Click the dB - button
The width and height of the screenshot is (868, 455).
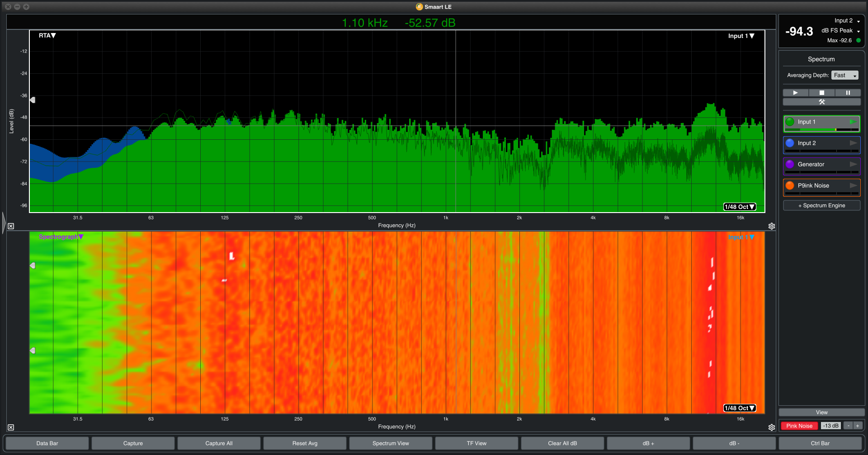pos(734,443)
